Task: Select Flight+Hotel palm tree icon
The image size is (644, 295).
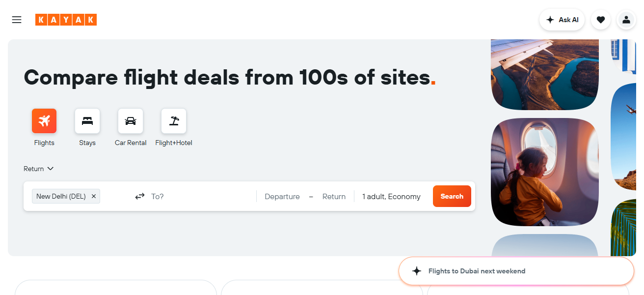Action: point(174,121)
